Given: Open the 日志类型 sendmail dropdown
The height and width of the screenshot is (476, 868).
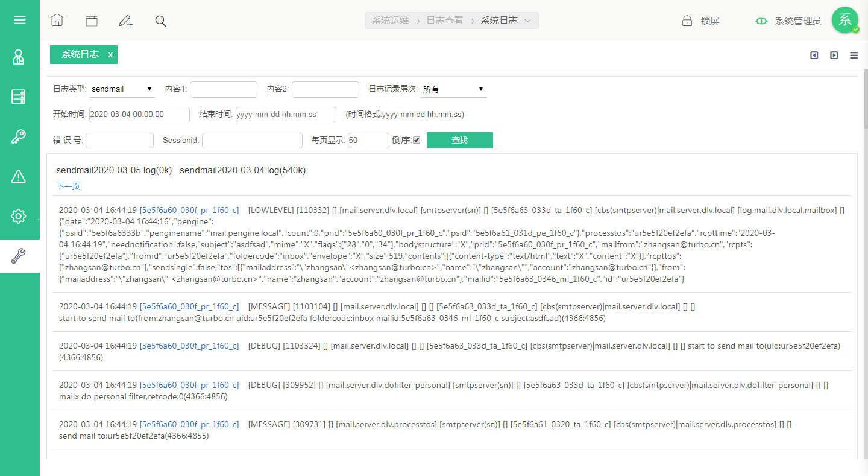Looking at the screenshot, I should 123,89.
